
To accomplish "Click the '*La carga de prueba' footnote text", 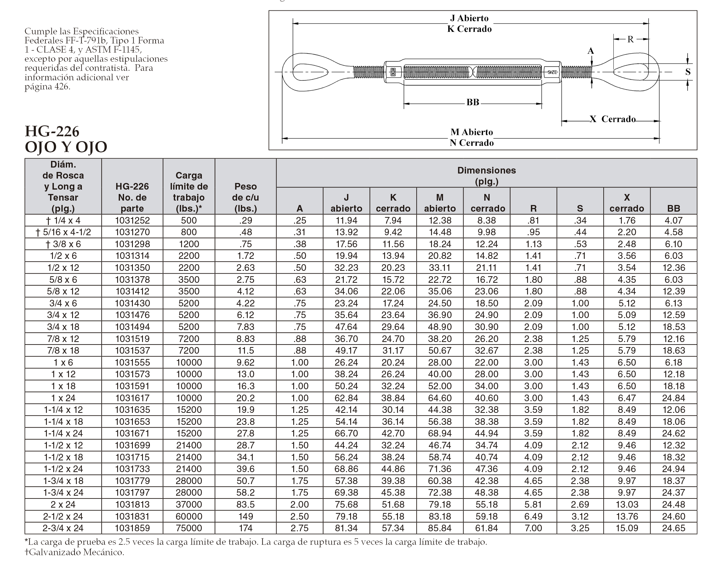I will click(x=256, y=542).
